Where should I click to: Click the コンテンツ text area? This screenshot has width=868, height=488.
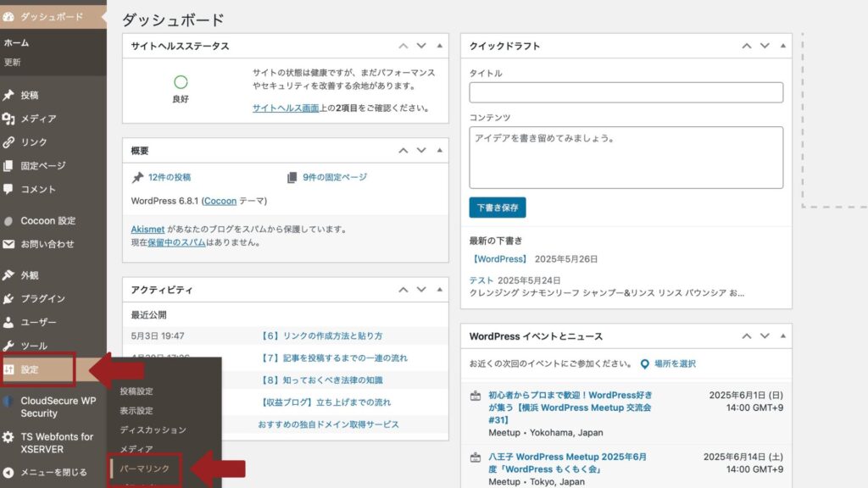626,158
